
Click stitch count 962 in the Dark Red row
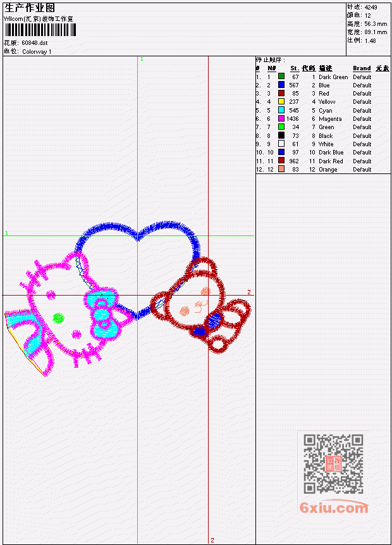click(x=294, y=161)
